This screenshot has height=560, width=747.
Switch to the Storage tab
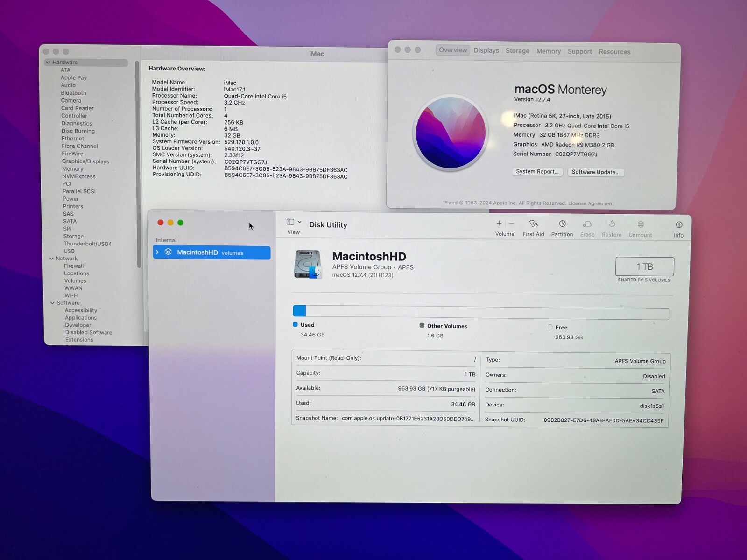point(517,51)
